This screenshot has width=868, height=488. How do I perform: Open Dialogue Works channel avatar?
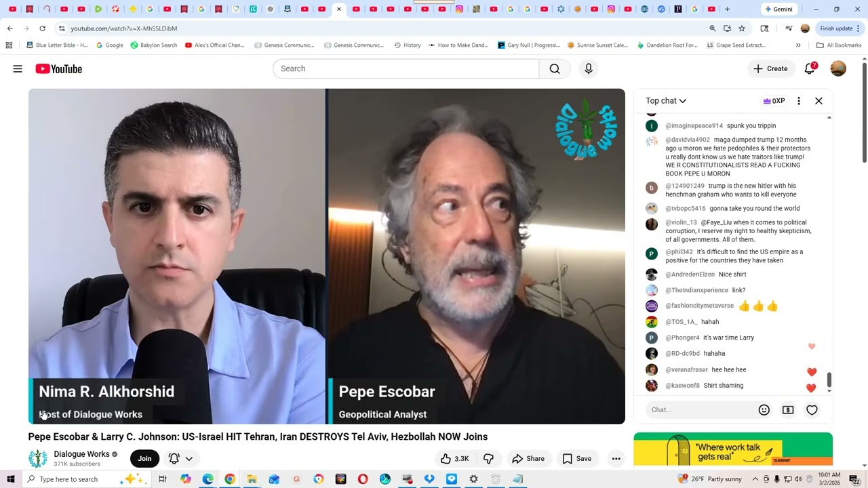click(x=37, y=459)
